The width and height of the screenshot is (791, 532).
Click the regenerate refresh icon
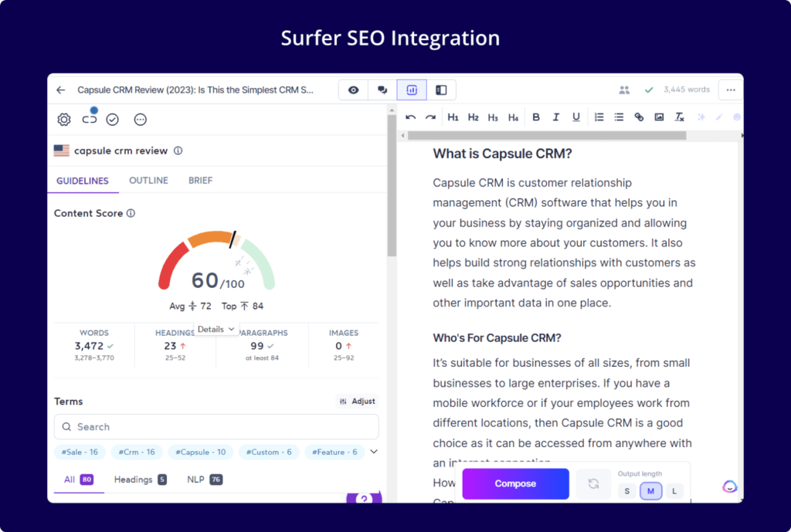click(594, 483)
